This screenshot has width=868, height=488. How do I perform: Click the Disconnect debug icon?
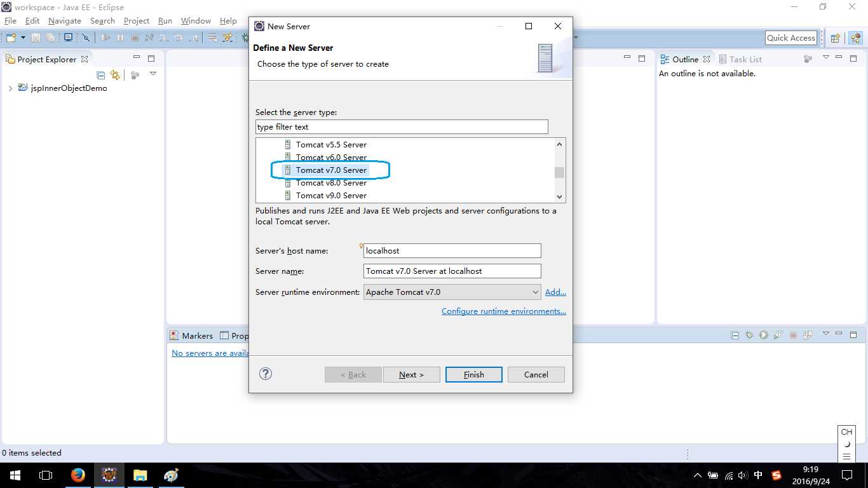click(x=149, y=38)
